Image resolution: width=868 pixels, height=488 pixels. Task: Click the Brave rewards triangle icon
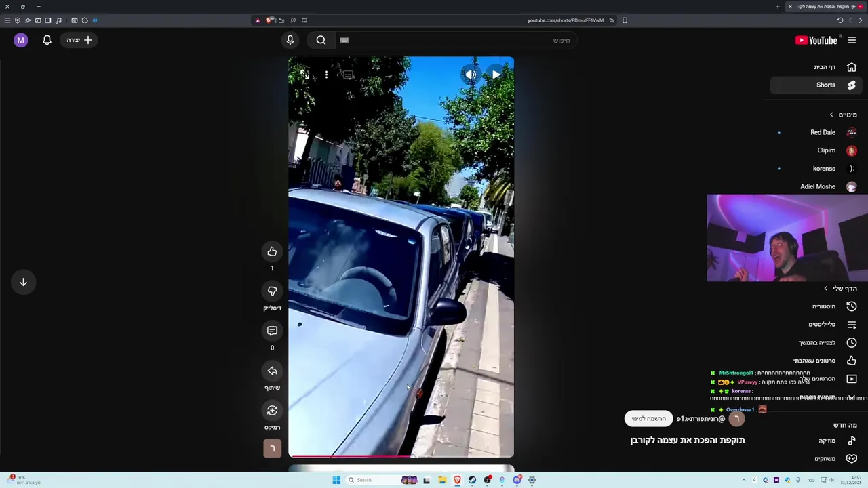pos(258,20)
